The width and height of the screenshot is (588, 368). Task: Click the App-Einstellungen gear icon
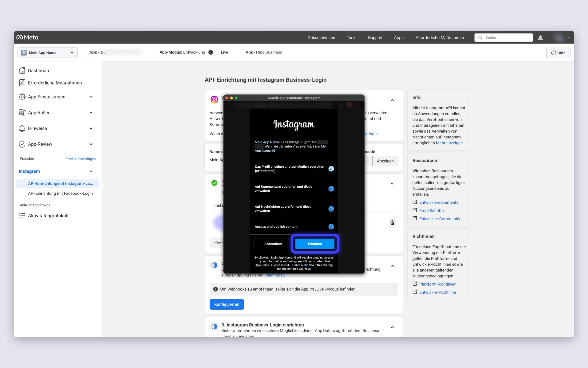22,97
